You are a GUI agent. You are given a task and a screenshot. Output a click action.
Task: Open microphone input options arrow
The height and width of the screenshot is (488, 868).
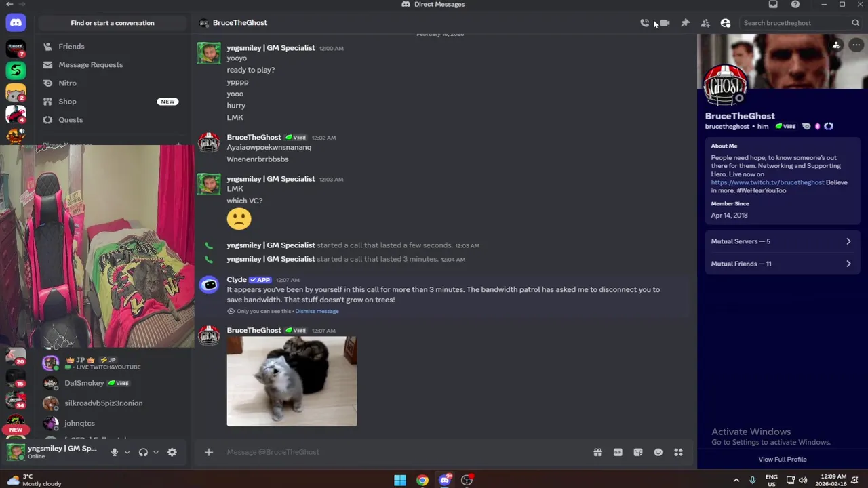127,452
